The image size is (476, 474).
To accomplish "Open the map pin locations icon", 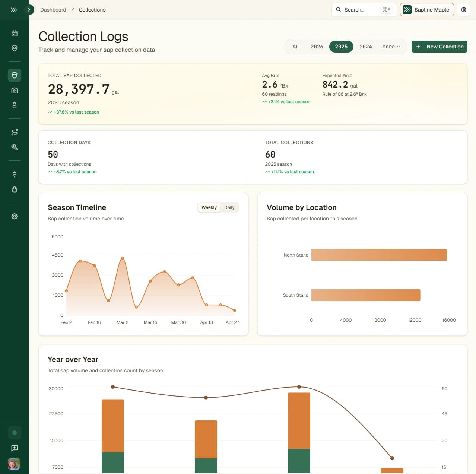I will (14, 48).
